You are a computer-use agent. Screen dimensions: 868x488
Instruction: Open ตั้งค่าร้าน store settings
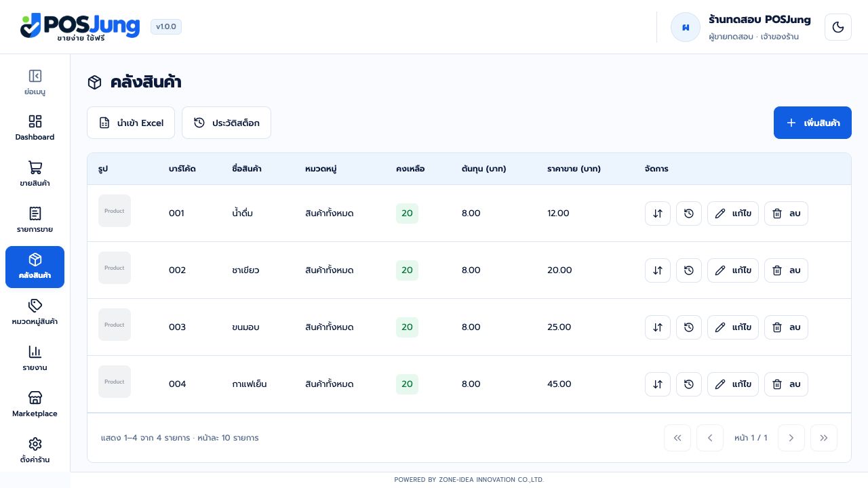coord(35,451)
